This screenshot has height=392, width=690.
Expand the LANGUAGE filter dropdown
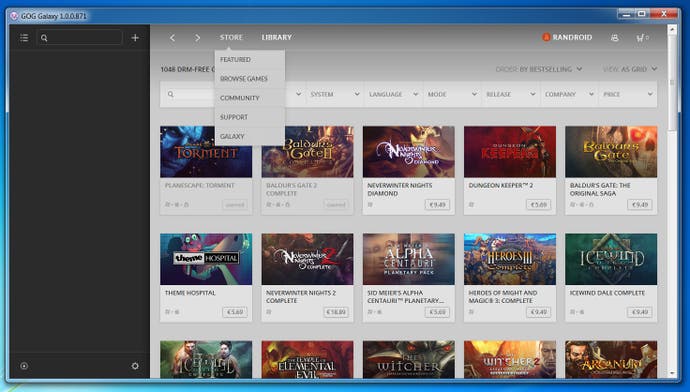[393, 94]
